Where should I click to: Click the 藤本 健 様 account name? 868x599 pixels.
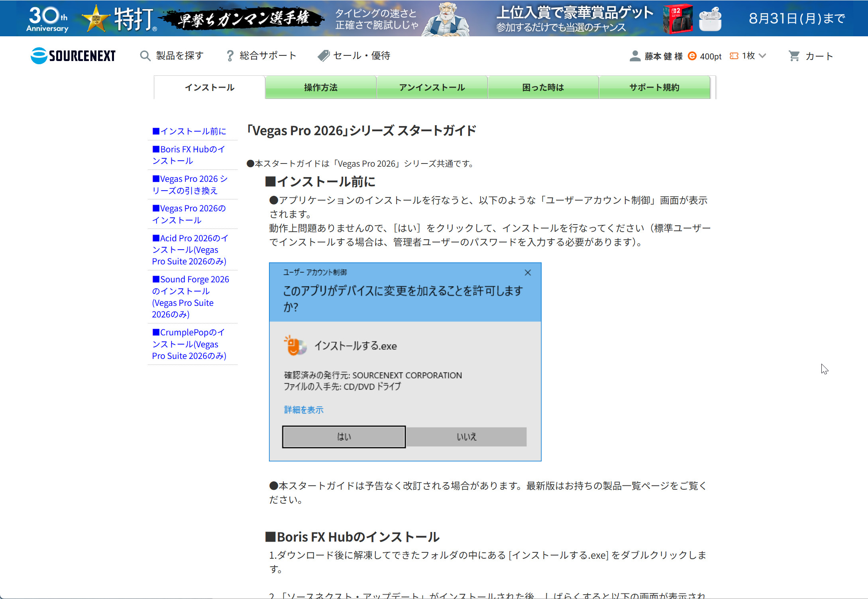pyautogui.click(x=664, y=56)
